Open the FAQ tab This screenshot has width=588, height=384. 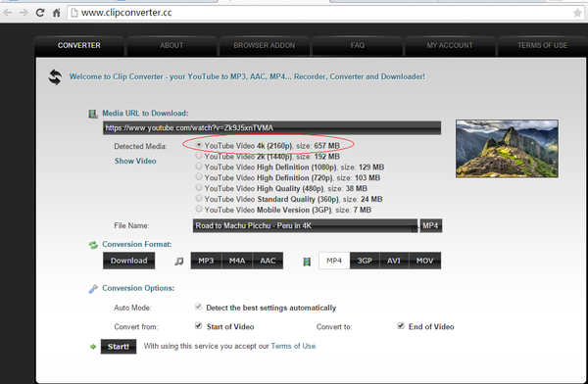click(358, 46)
